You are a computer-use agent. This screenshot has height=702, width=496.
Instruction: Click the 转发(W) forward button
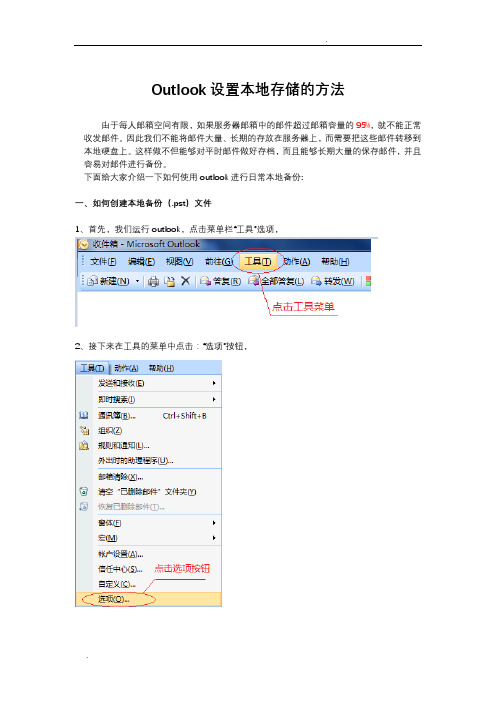coord(333,281)
